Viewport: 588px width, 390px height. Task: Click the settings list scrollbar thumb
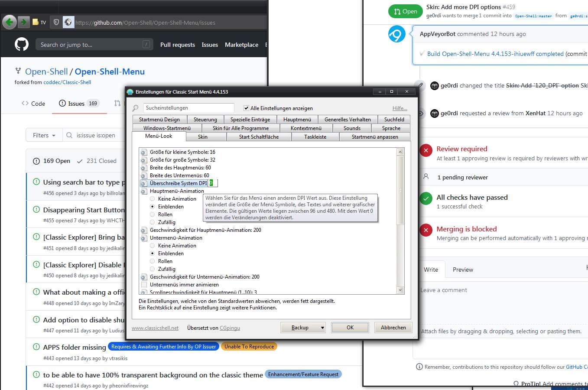pyautogui.click(x=400, y=190)
